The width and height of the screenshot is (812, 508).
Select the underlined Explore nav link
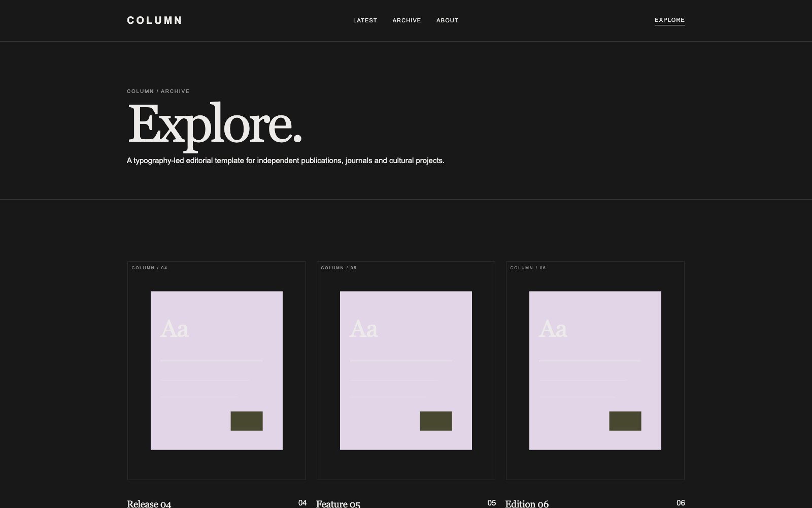coord(669,20)
